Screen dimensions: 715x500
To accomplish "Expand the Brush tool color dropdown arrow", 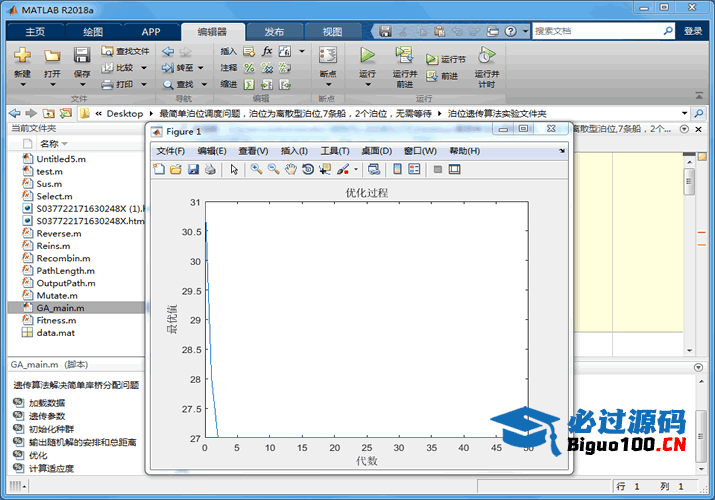I will click(x=356, y=170).
